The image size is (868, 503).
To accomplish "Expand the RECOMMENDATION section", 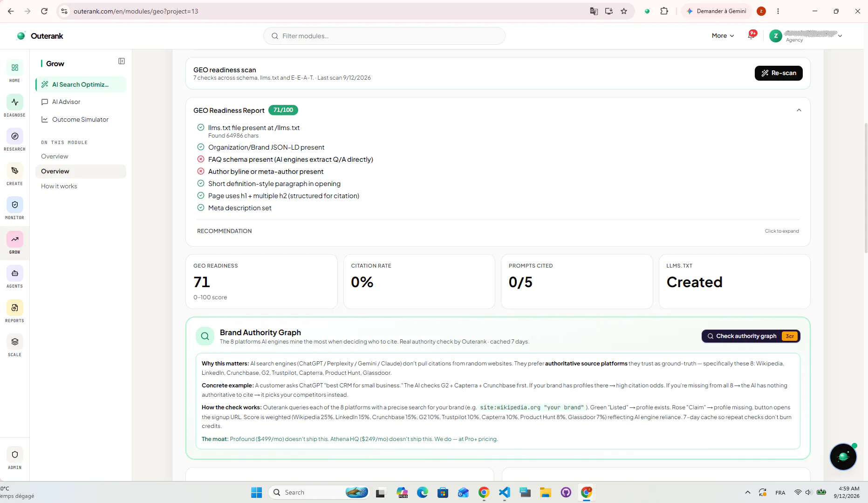I will click(498, 231).
